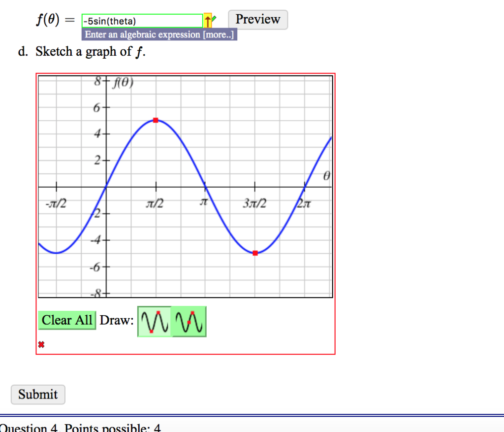Click the π/2 tick mark on the axis
This screenshot has width=504, height=432.
click(x=156, y=186)
